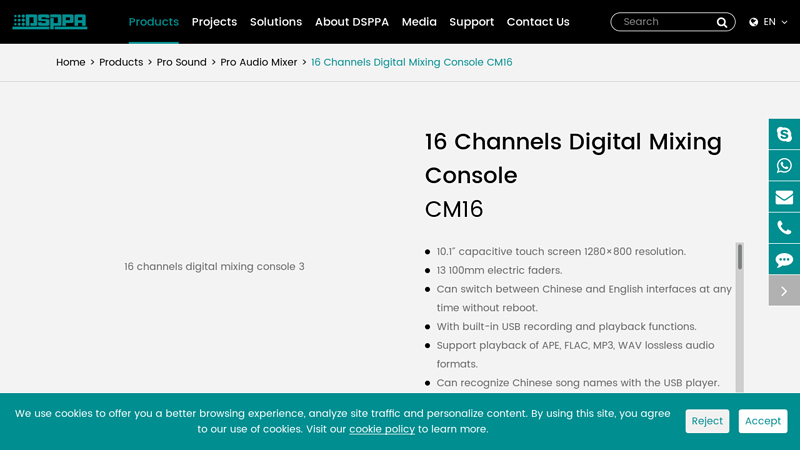800x450 pixels.
Task: Go to Pro Sound breadcrumb
Action: point(182,62)
